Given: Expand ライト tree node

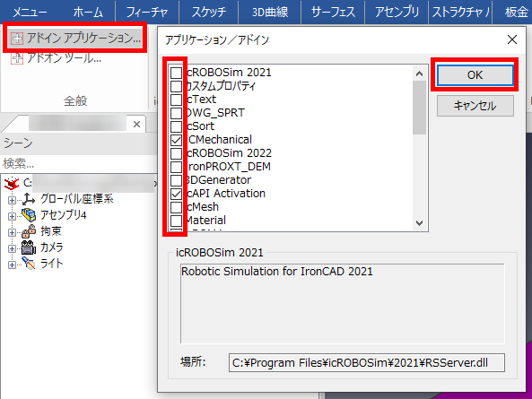Looking at the screenshot, I should [x=12, y=265].
